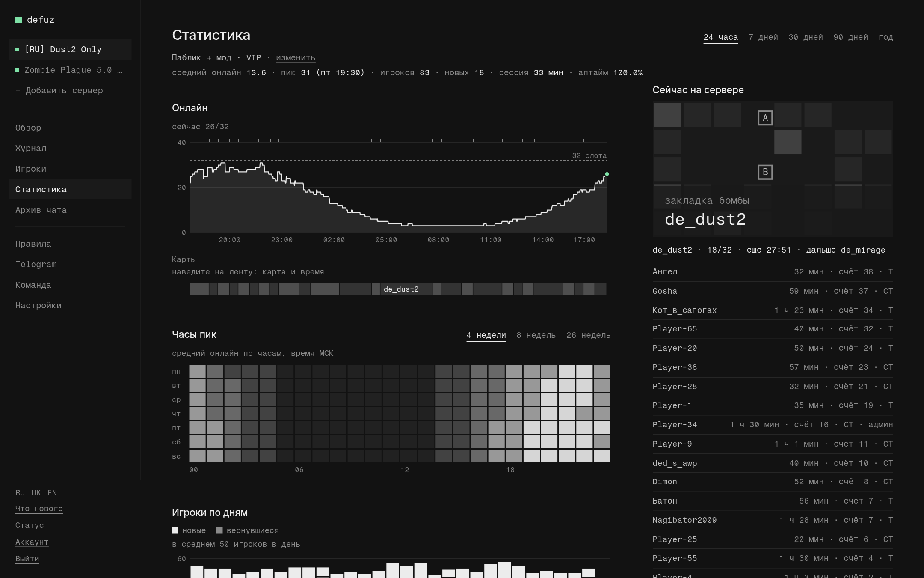Screen dimensions: 924x578
Task: Switch period to 7 дней
Action: tap(763, 37)
